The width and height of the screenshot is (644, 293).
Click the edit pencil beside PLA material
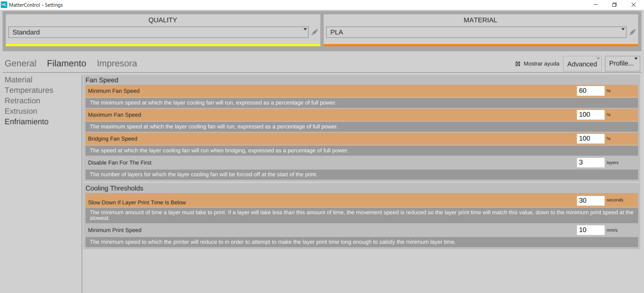632,32
